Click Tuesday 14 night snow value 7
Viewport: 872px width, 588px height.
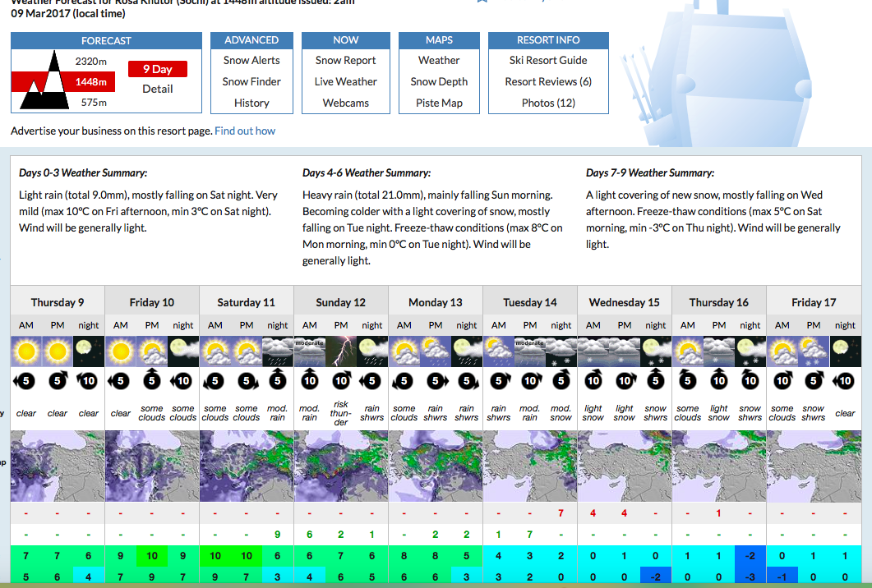[561, 513]
